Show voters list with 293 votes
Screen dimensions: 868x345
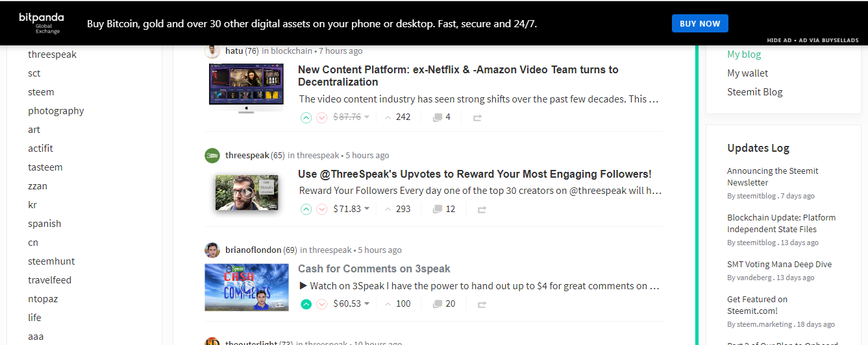[x=397, y=209]
